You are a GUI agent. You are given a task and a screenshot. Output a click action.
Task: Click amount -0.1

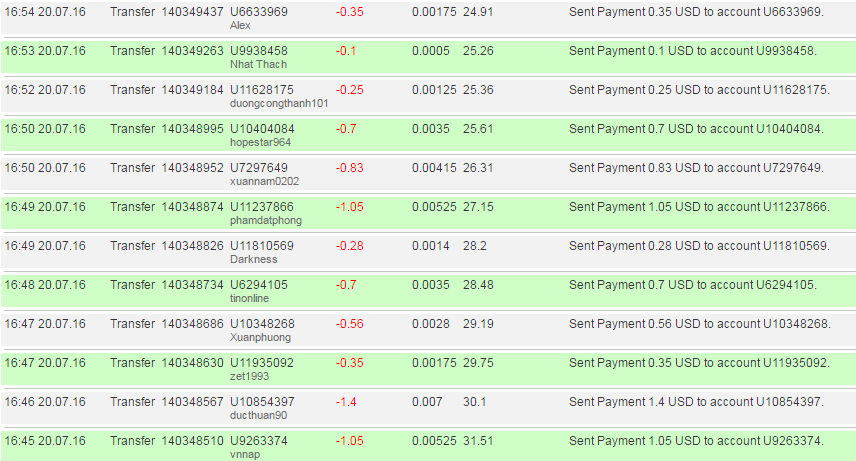click(346, 51)
